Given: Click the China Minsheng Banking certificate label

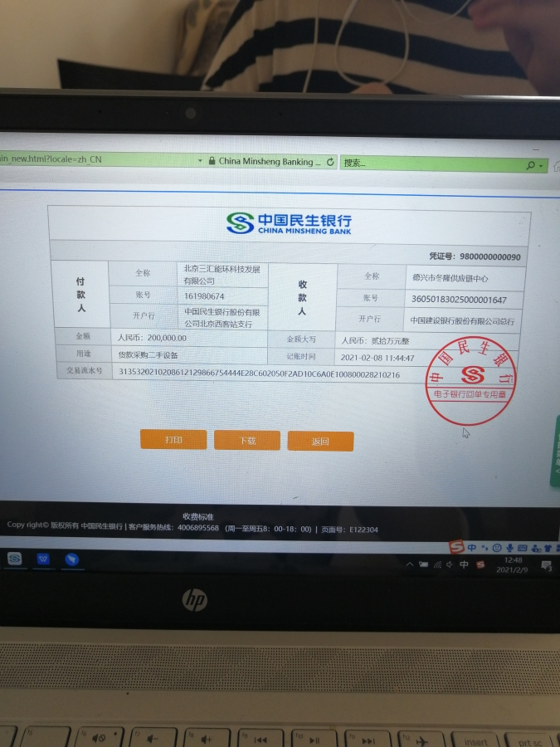Looking at the screenshot, I should click(x=269, y=162).
